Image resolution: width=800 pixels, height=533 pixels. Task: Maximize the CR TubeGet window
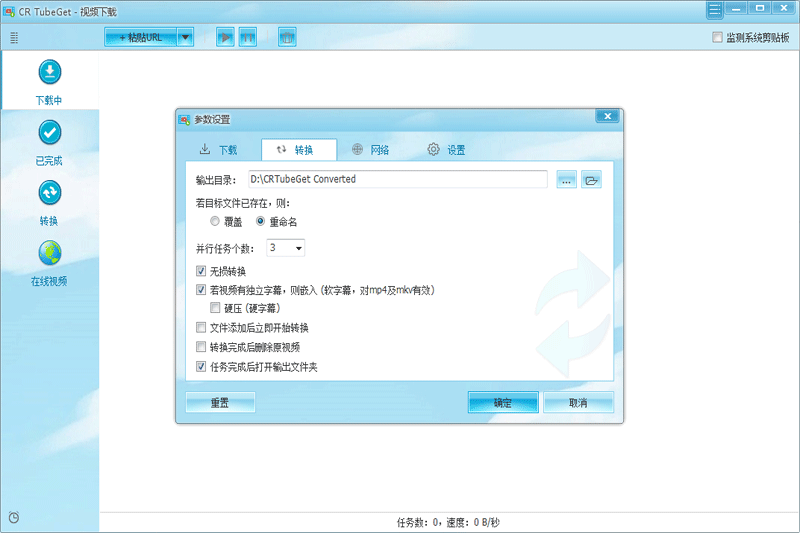[x=760, y=8]
